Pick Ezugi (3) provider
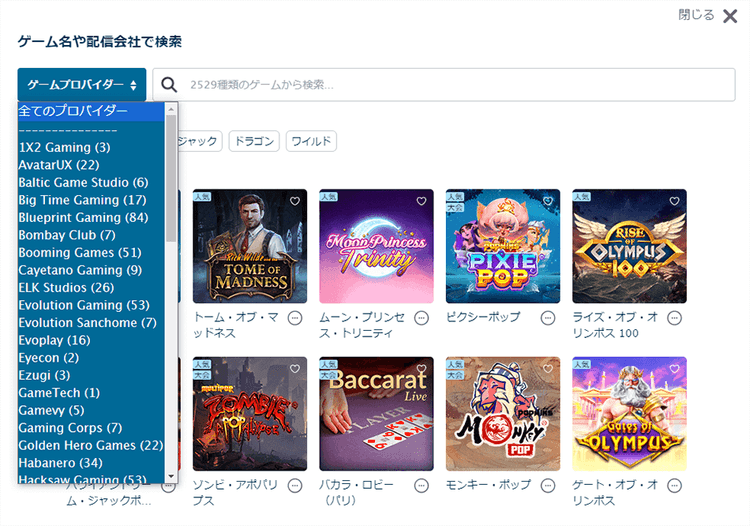The width and height of the screenshot is (750, 526). point(91,375)
